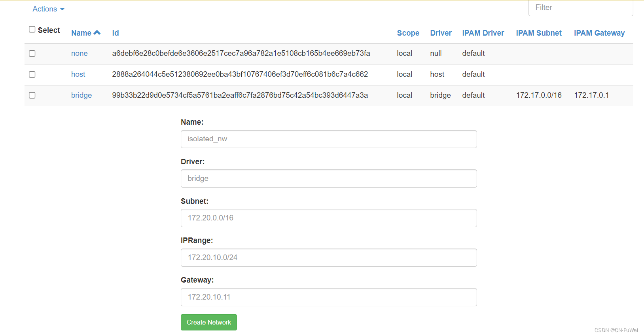Select the Id starting with a6debf6e28
This screenshot has height=336, width=644.
click(241, 53)
